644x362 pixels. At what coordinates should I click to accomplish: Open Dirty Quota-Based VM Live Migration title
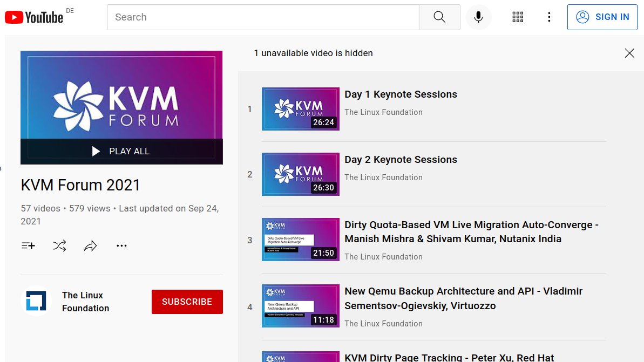(x=471, y=232)
